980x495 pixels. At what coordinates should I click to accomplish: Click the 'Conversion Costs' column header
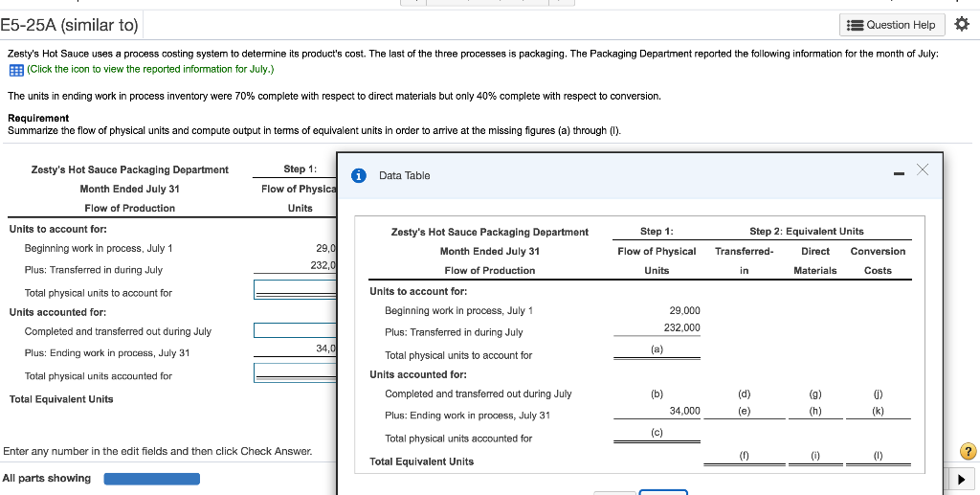click(x=879, y=260)
